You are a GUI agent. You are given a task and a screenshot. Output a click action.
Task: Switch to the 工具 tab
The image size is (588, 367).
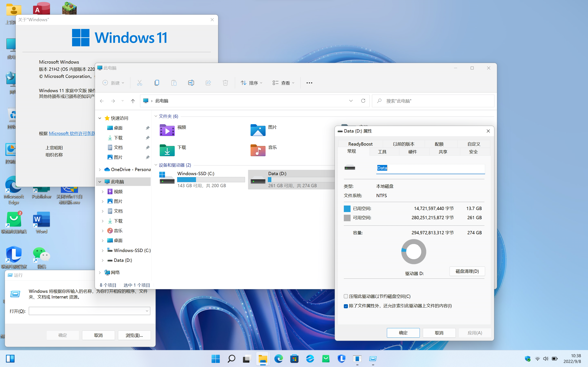[382, 152]
